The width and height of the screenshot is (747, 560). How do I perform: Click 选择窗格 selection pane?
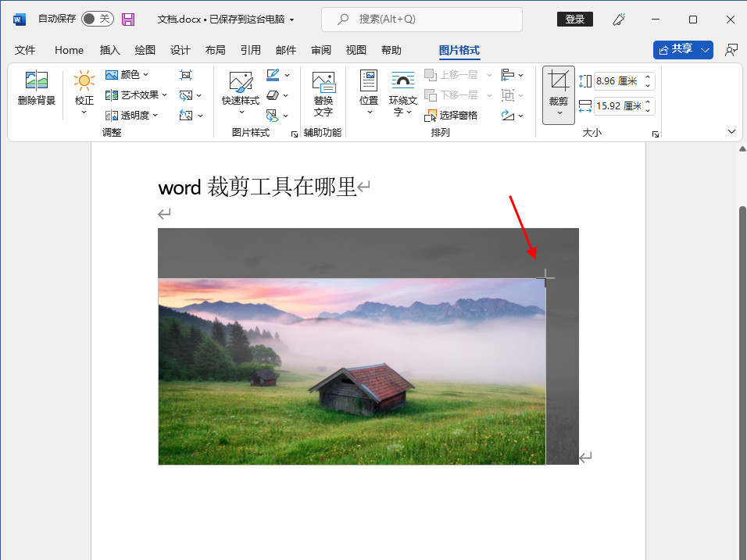451,116
